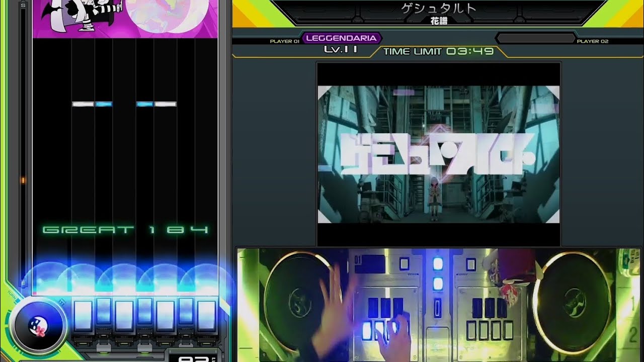Open the ゲシュタルト music video preview

438,154
